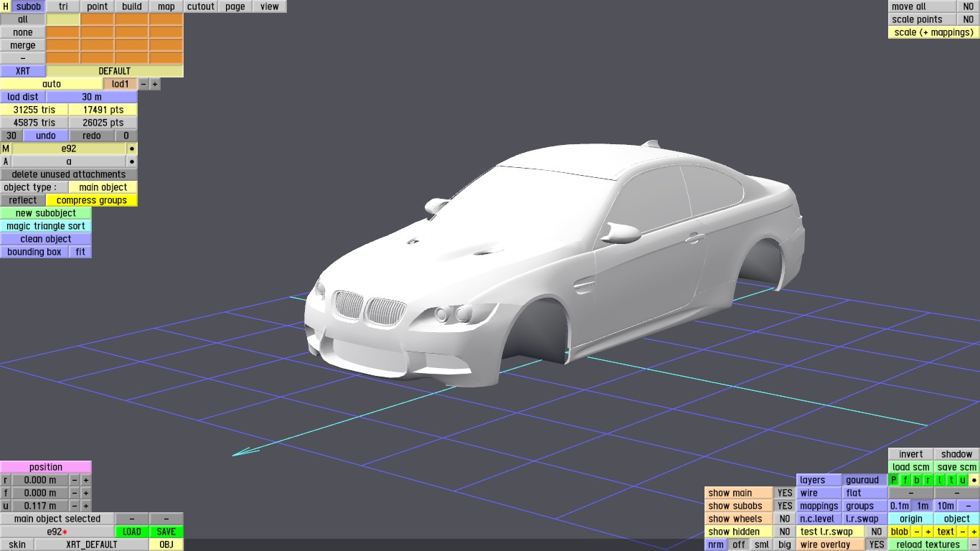
Task: Select the green u view button
Action: pos(963,480)
